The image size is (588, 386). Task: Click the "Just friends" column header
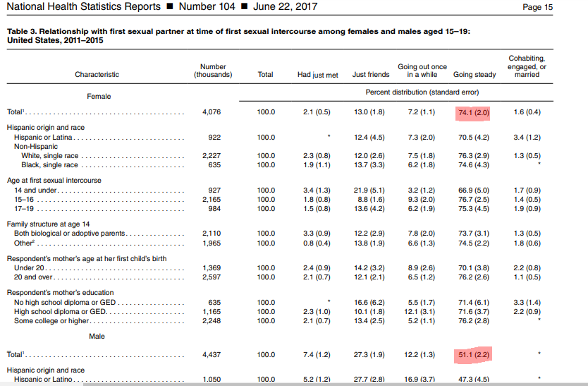pos(371,74)
